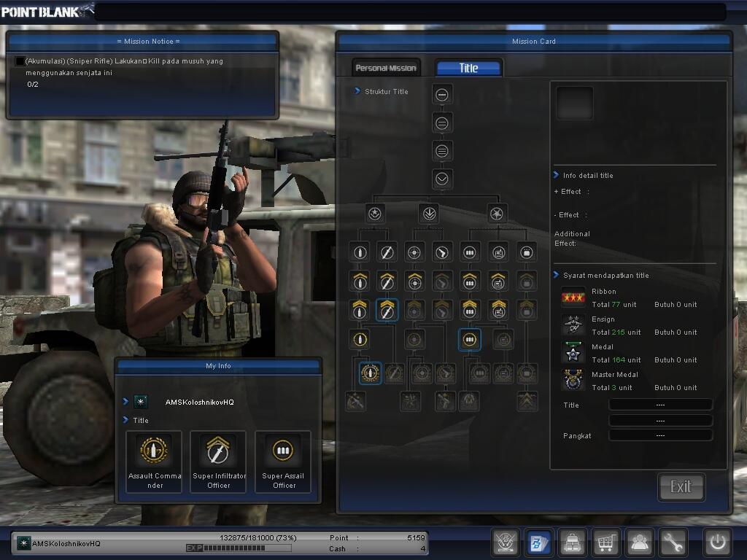Screen dimensions: 747x560
Task: Select the plain crosshair title icon
Action: tap(414, 252)
